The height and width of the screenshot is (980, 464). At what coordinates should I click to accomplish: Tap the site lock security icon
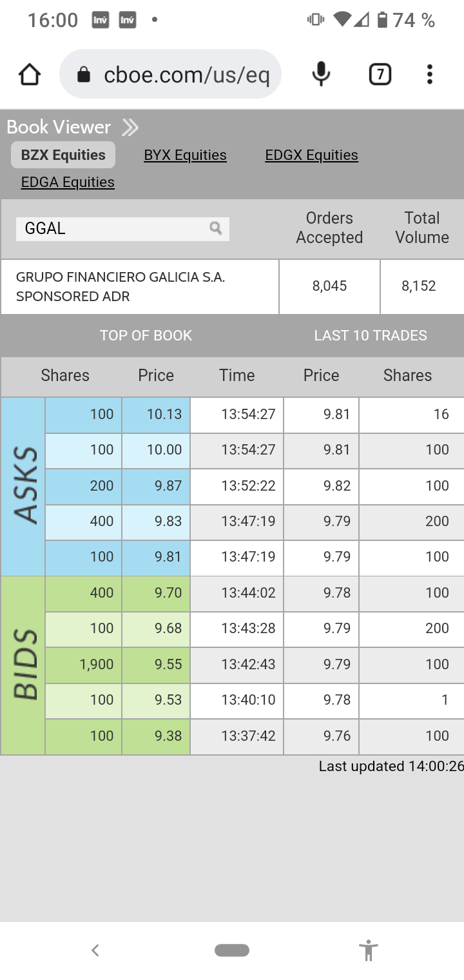(84, 75)
